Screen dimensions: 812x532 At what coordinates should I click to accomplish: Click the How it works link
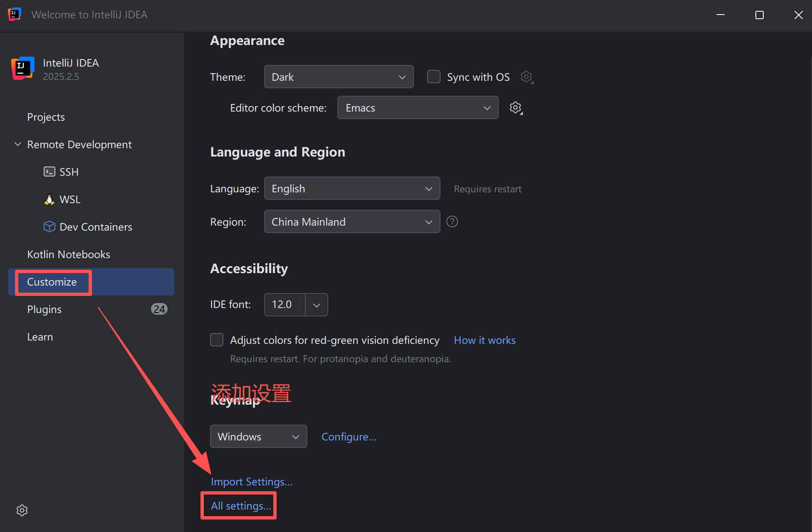(x=485, y=340)
